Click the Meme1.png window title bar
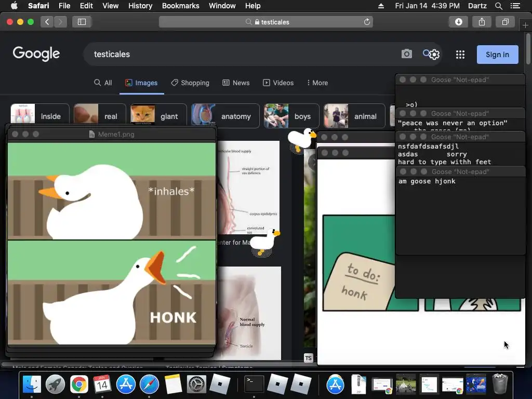 tap(112, 135)
